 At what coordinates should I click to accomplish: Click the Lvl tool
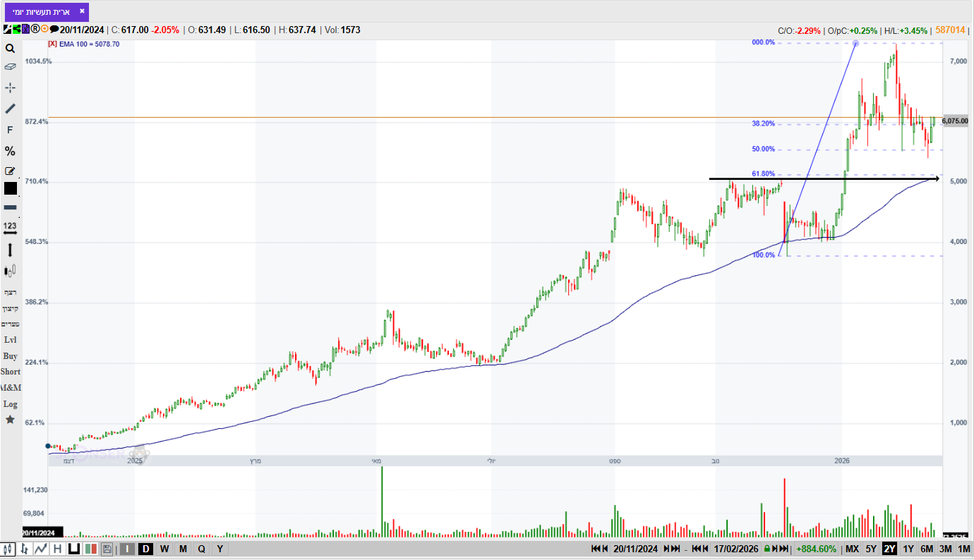[x=10, y=340]
